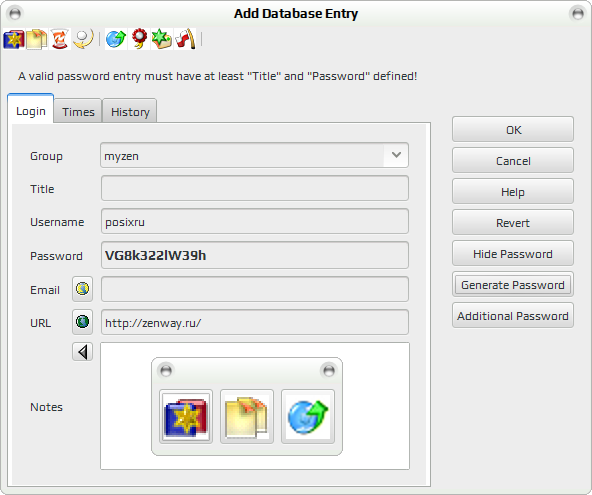Click the URL field with http://zenway.ru/

[255, 322]
